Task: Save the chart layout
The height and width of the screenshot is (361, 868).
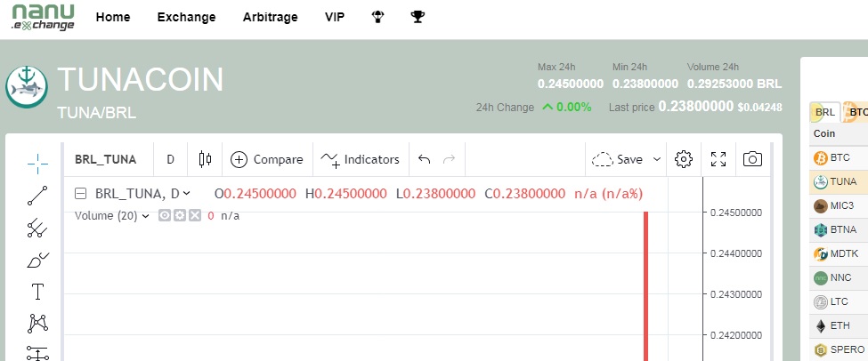Action: tap(617, 159)
